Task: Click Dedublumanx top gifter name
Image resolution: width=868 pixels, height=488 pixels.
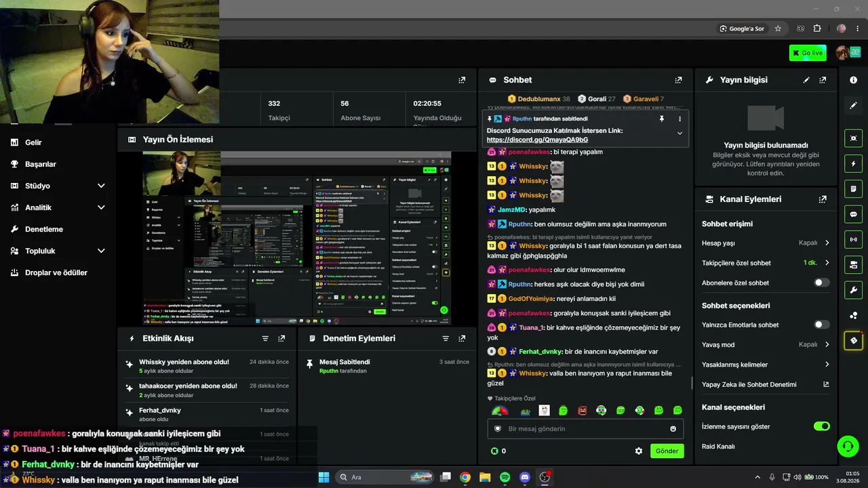Action: [539, 99]
